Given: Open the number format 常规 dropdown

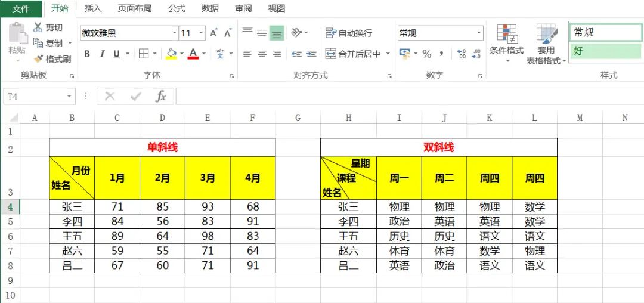Looking at the screenshot, I should [x=479, y=33].
